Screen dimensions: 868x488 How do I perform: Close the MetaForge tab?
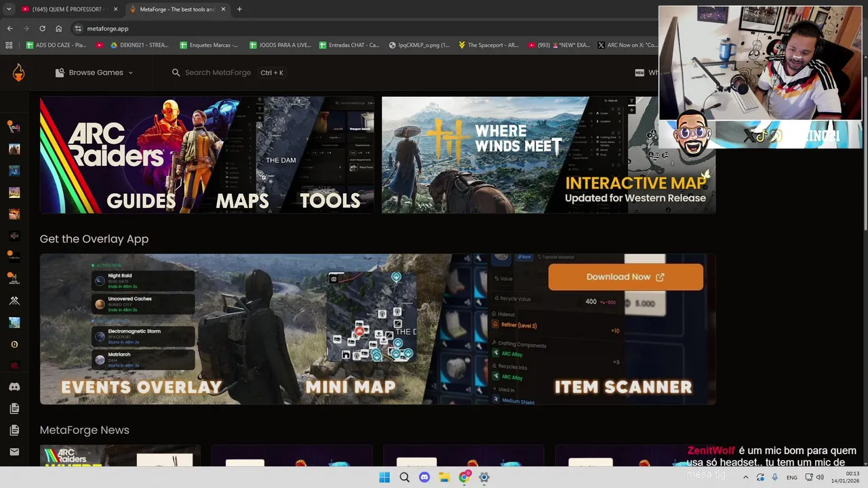tap(224, 9)
